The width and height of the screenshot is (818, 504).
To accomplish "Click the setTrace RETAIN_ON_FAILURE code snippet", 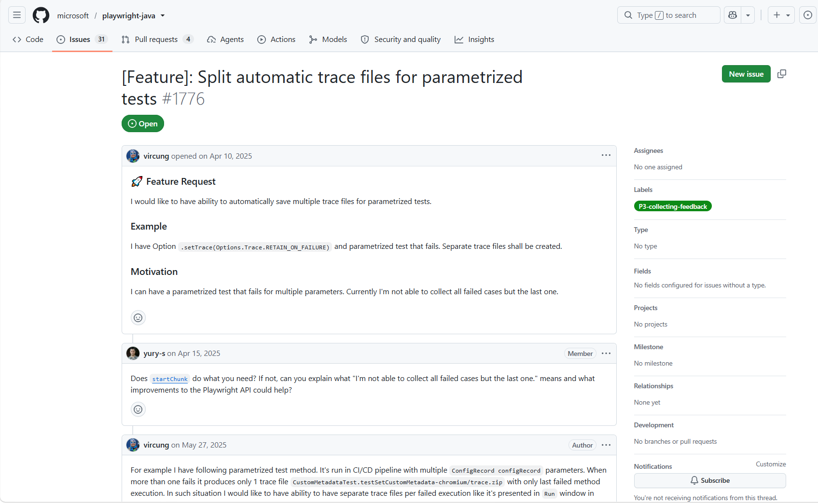I will click(x=255, y=247).
